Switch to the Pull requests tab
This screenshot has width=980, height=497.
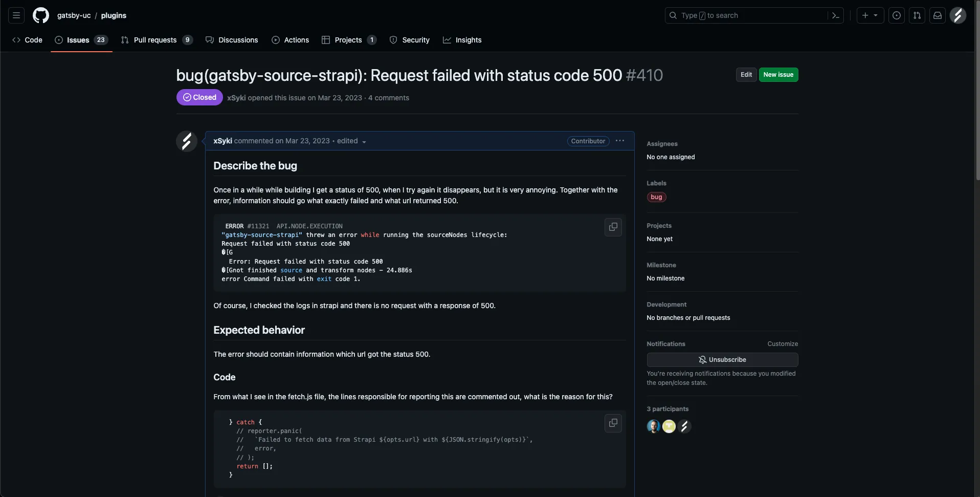pos(157,40)
